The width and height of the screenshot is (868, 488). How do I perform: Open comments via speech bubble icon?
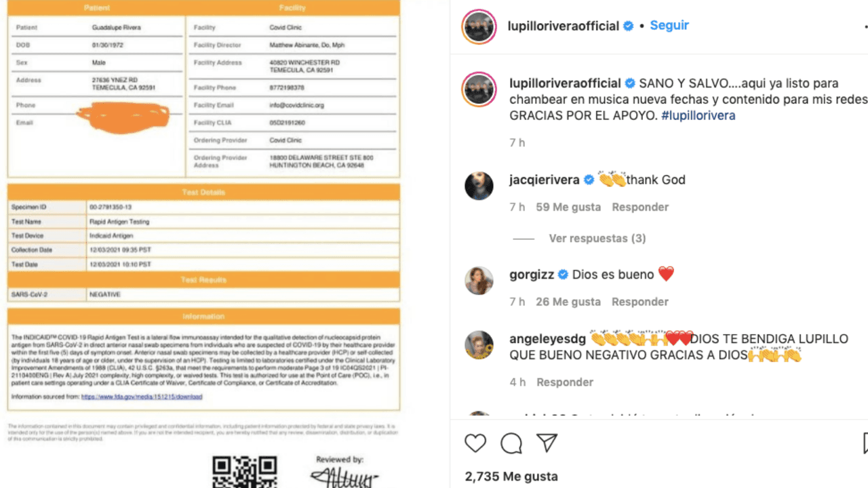[x=511, y=443]
